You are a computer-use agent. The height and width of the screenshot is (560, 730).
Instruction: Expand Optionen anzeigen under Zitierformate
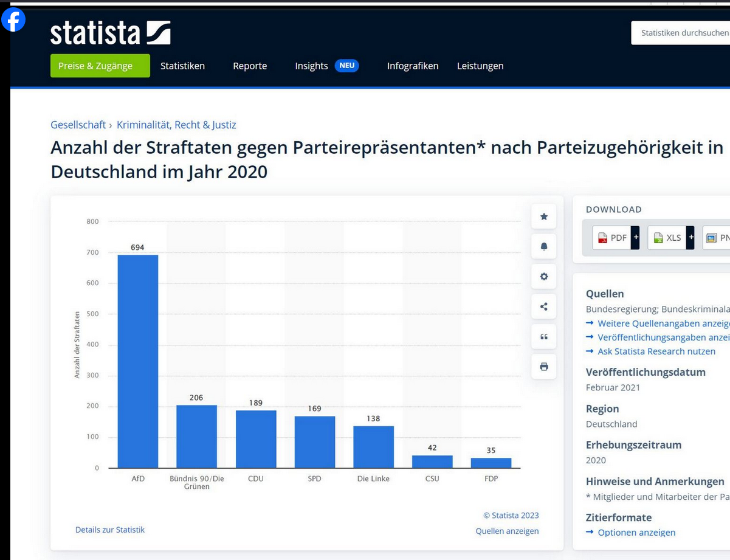tap(636, 533)
